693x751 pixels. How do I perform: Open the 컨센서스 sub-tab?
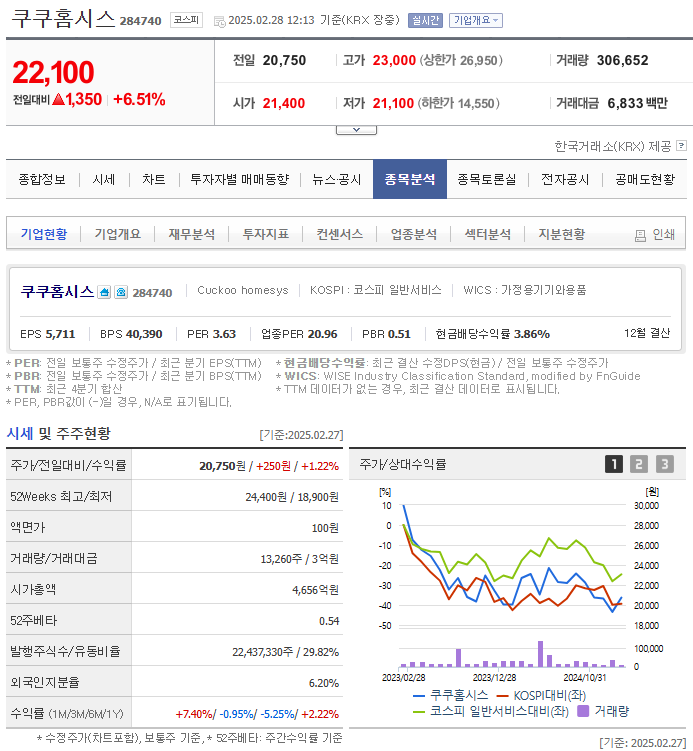[340, 234]
